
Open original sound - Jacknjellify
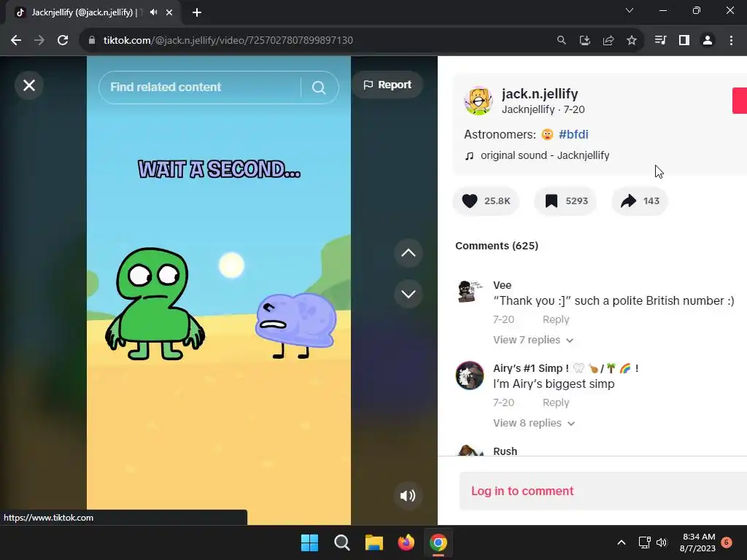[x=545, y=155]
